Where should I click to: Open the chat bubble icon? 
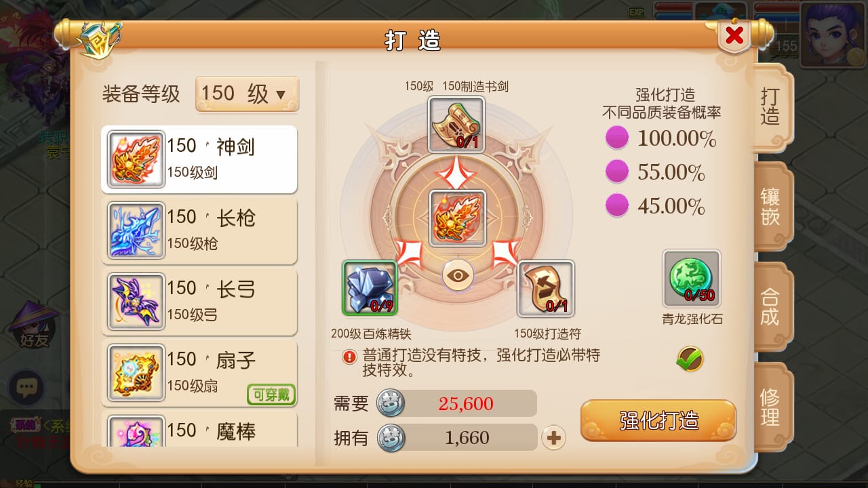[x=26, y=388]
